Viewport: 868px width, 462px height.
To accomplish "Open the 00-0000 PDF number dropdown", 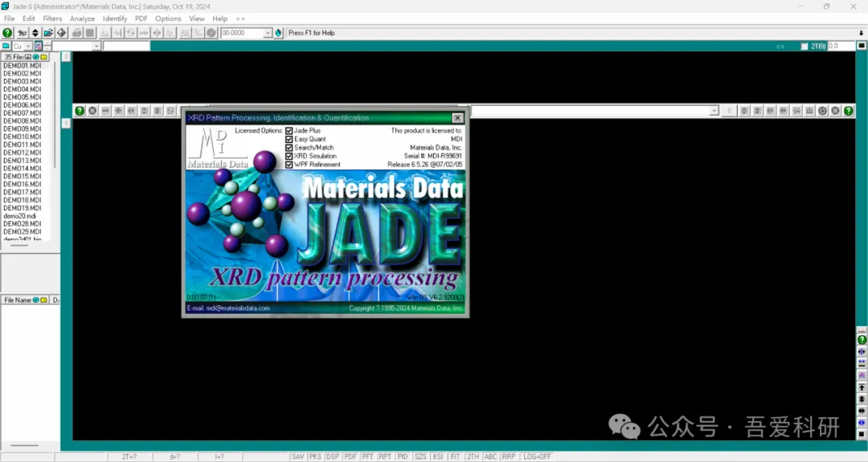I will tap(268, 33).
